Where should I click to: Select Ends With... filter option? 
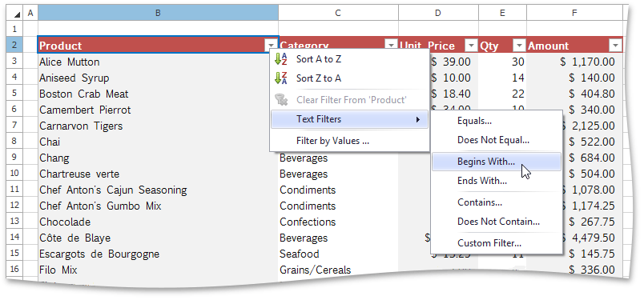pyautogui.click(x=496, y=181)
